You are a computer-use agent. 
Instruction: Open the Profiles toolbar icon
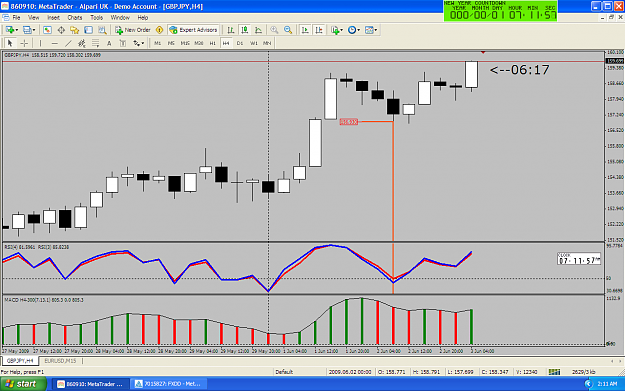(27, 30)
